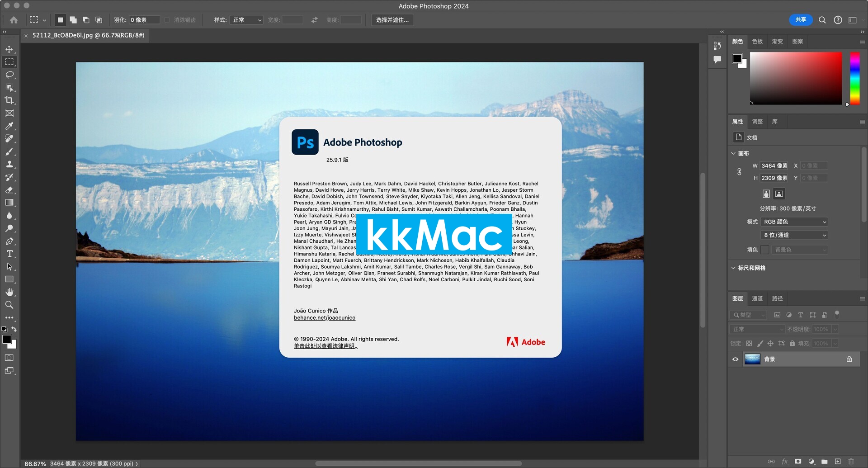Open the 模式 RGB 颜色 dropdown
This screenshot has width=868, height=468.
coord(794,222)
